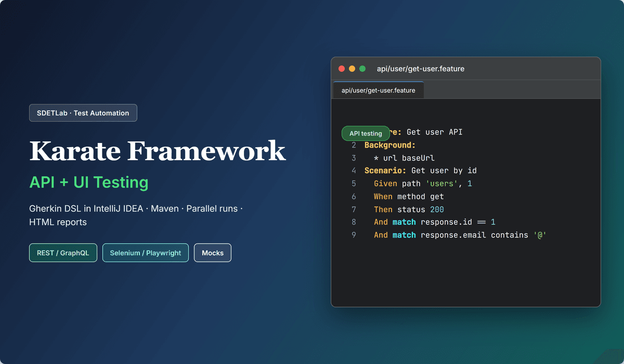Screen dimensions: 624x364
Task: Click the Gherkin DSL description text
Action: (136, 215)
